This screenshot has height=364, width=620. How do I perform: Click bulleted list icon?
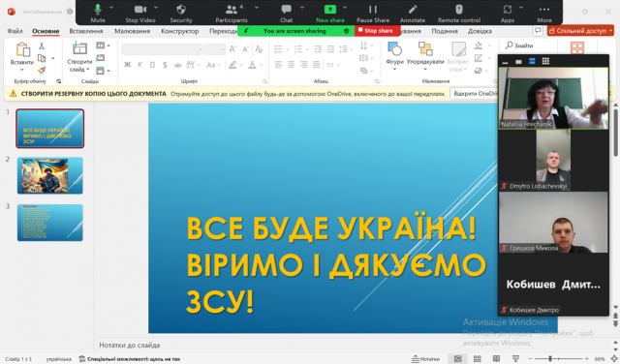pos(278,49)
